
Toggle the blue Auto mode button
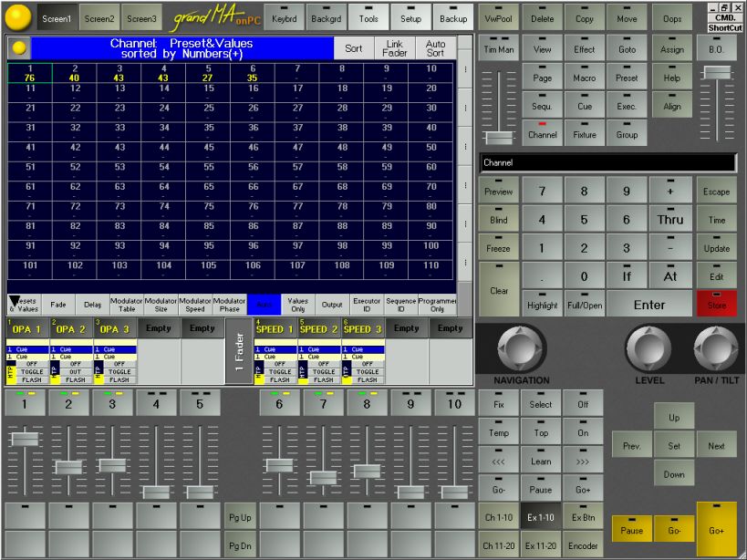coord(264,305)
